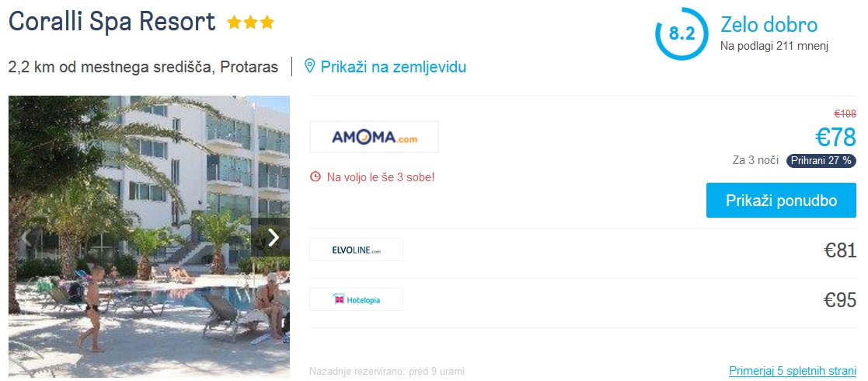Click the Prihrani 27 % savings badge
Screen dimensions: 868x381
click(821, 161)
